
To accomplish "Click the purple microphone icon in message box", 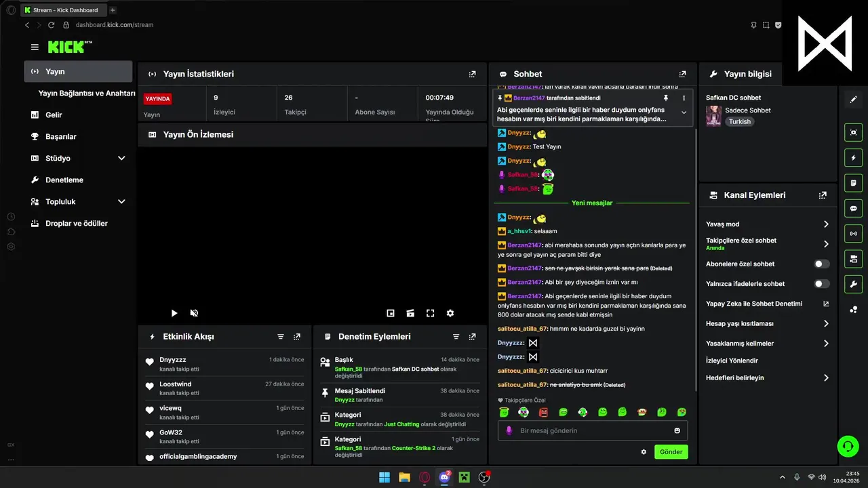I will tap(509, 431).
